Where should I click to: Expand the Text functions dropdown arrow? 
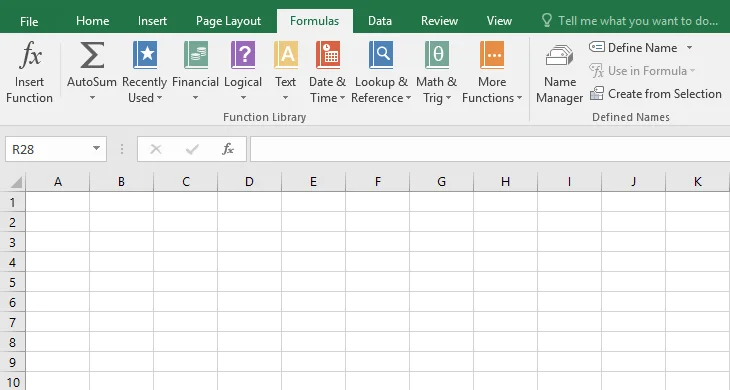tap(285, 98)
